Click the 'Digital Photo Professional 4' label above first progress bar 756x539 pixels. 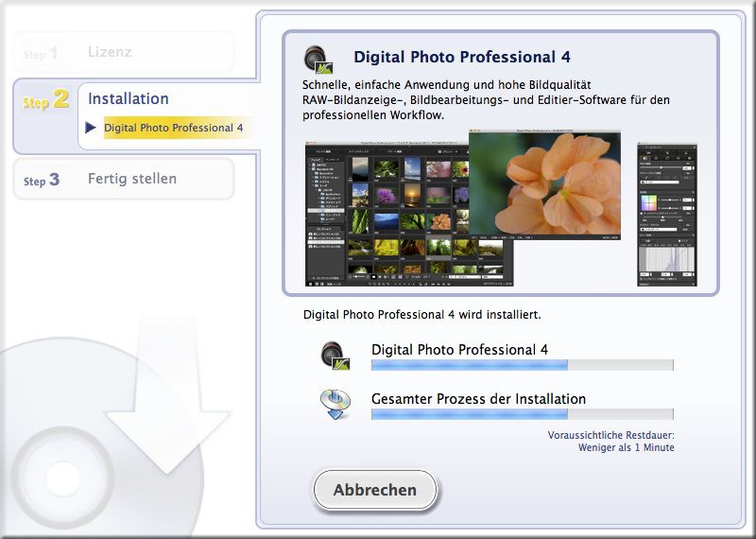459,350
